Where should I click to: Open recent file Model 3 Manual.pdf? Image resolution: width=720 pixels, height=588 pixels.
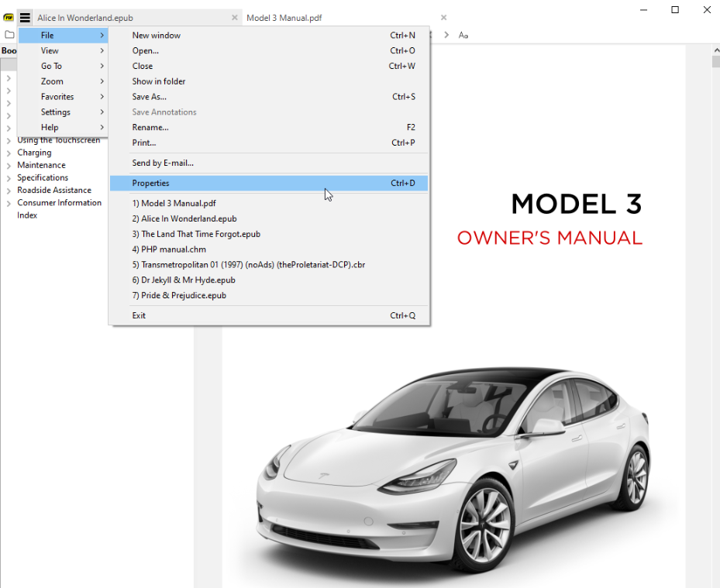click(x=269, y=203)
